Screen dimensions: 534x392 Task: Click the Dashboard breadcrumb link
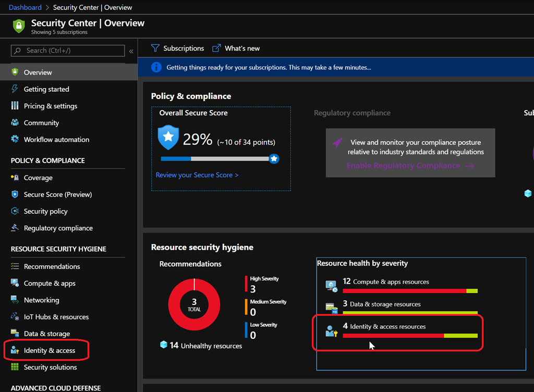25,7
